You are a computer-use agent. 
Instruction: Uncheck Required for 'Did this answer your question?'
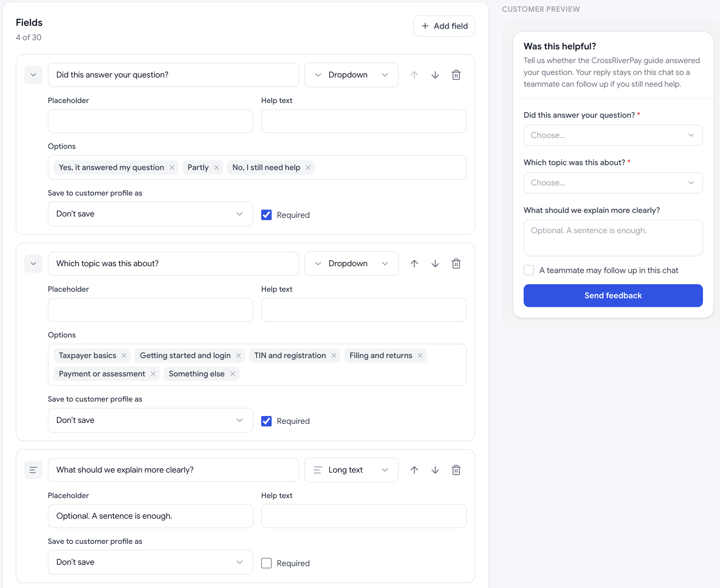266,215
